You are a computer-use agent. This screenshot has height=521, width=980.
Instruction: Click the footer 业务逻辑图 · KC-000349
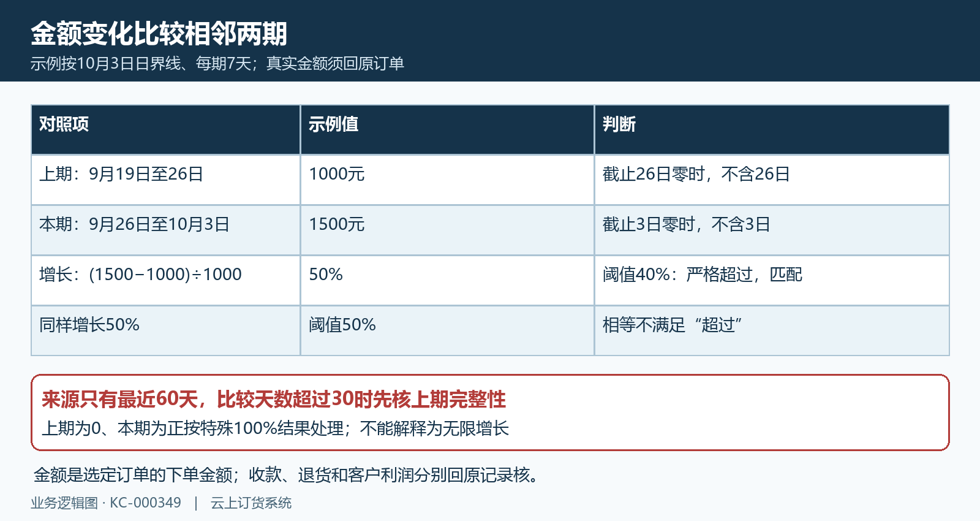106,503
